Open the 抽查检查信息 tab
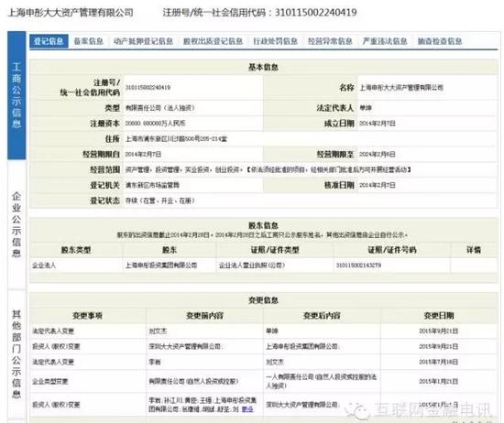 pyautogui.click(x=439, y=41)
